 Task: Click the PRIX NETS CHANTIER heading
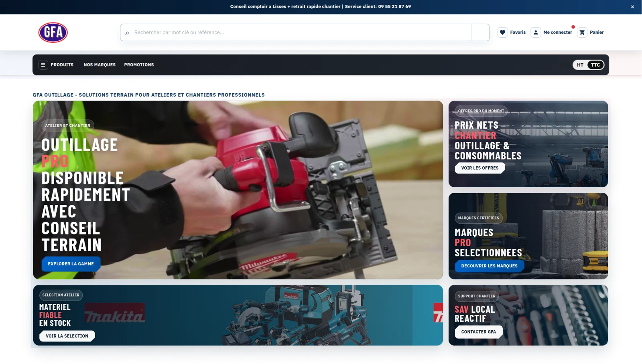488,140
